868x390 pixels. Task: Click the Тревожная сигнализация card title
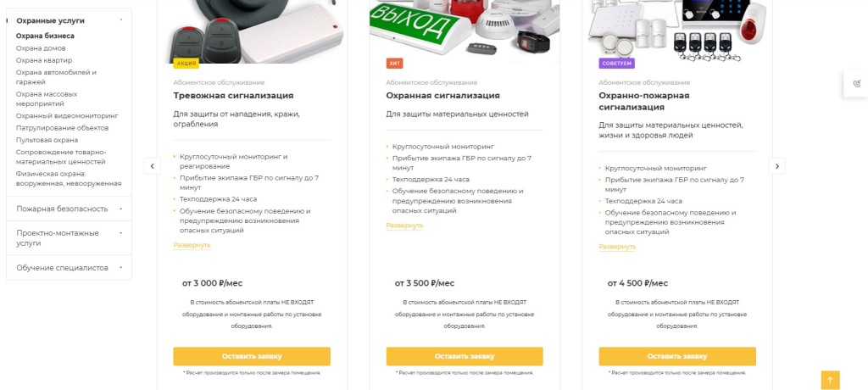point(233,96)
